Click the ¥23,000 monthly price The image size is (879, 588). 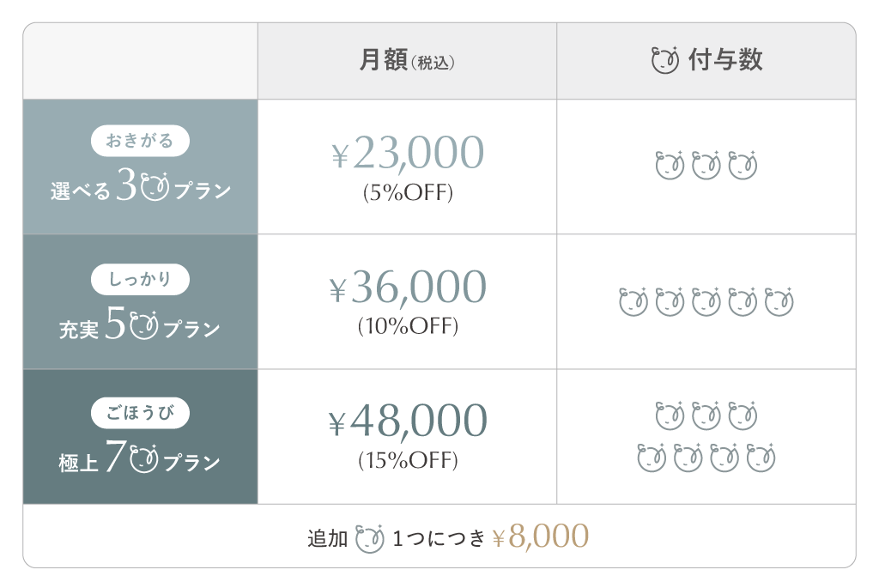tap(408, 154)
